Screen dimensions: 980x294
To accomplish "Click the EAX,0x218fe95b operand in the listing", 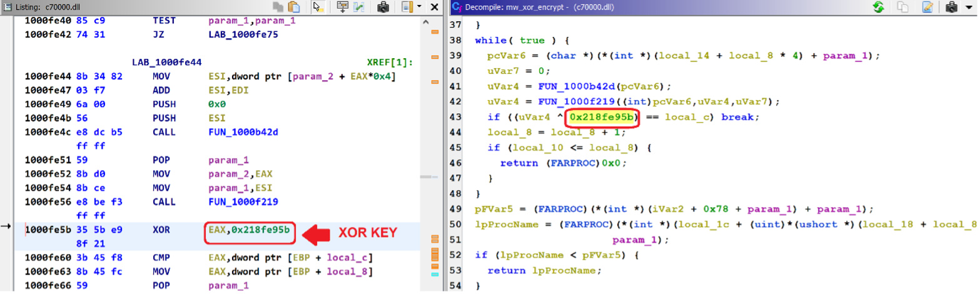I will (x=249, y=230).
